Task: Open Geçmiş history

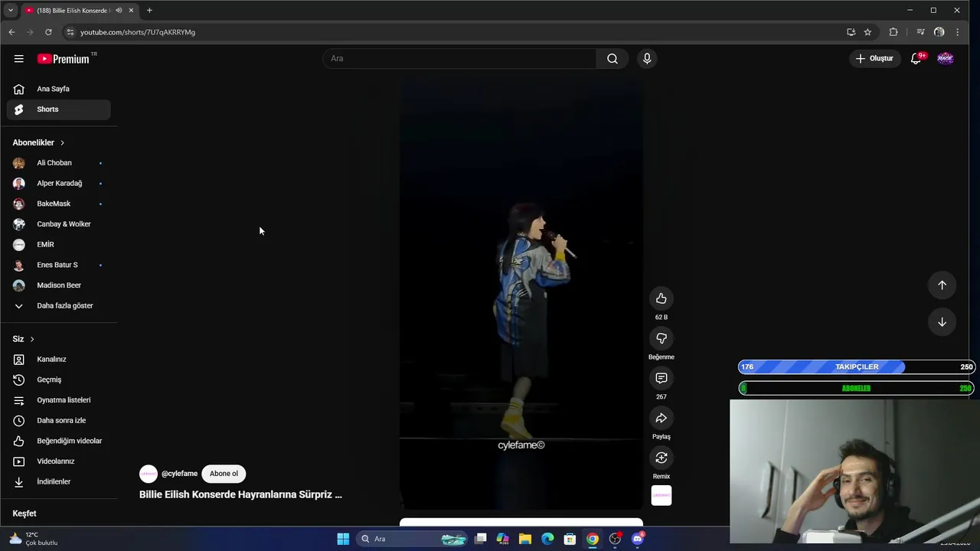Action: point(59,380)
